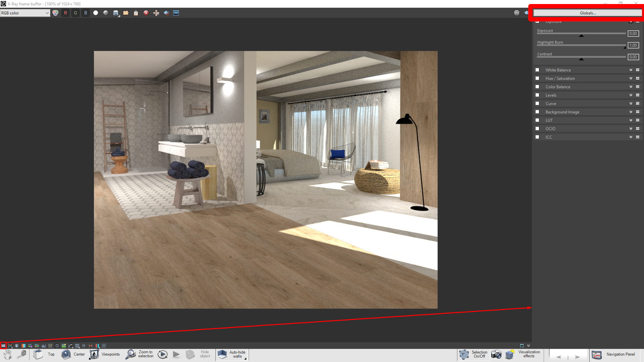Save the rendered image
The height and width of the screenshot is (362, 644).
coord(116,12)
